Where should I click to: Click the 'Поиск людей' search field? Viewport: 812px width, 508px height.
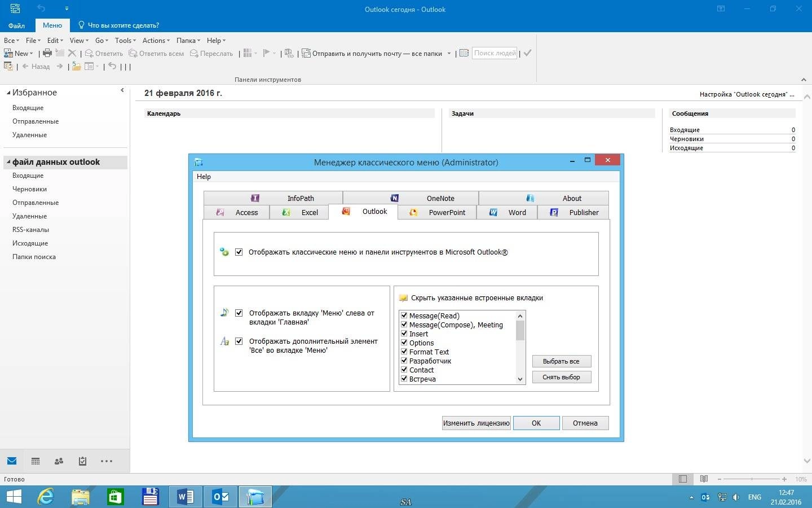coord(495,53)
